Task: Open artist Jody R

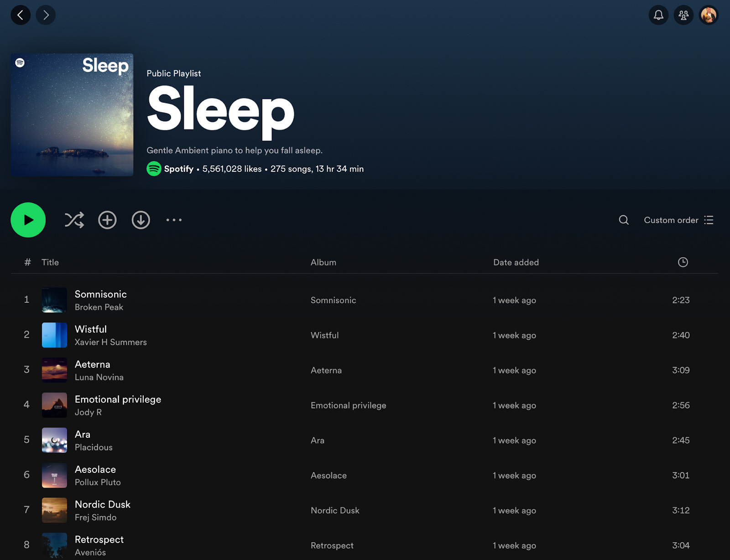Action: point(88,412)
